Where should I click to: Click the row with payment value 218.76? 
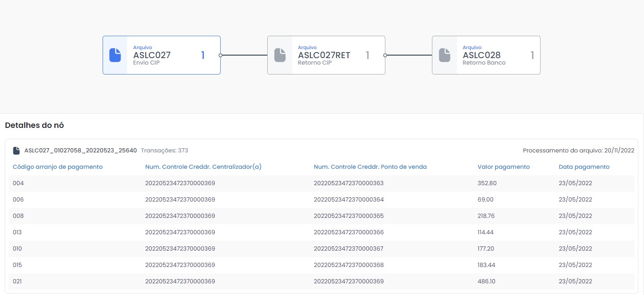321,216
